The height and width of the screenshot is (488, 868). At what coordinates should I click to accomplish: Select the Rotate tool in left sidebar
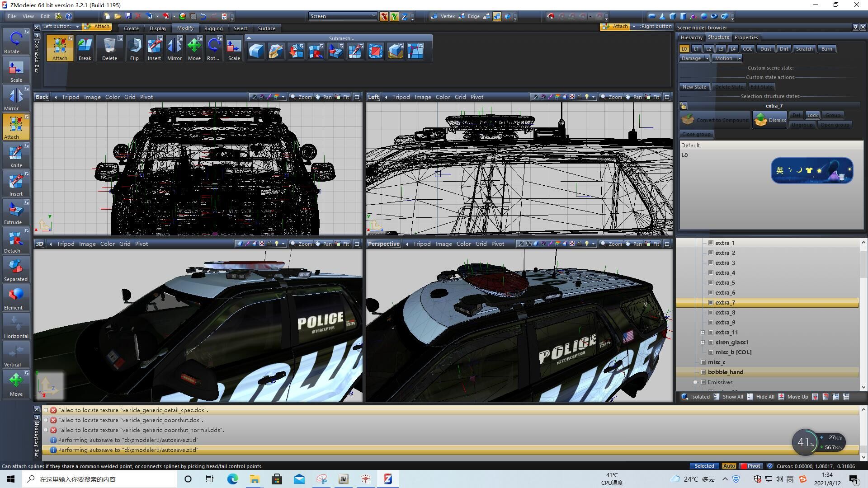16,42
